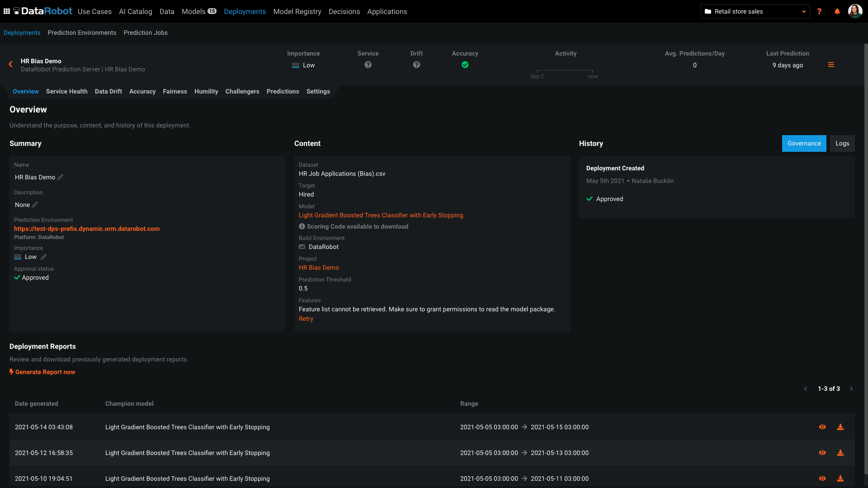Click the folder icon in project selector
868x488 pixels.
pyautogui.click(x=708, y=11)
